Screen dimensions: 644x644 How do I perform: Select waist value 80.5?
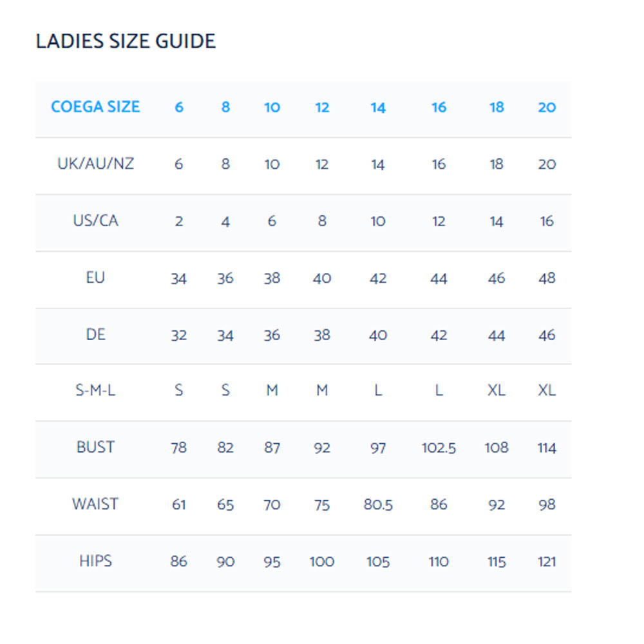[378, 504]
